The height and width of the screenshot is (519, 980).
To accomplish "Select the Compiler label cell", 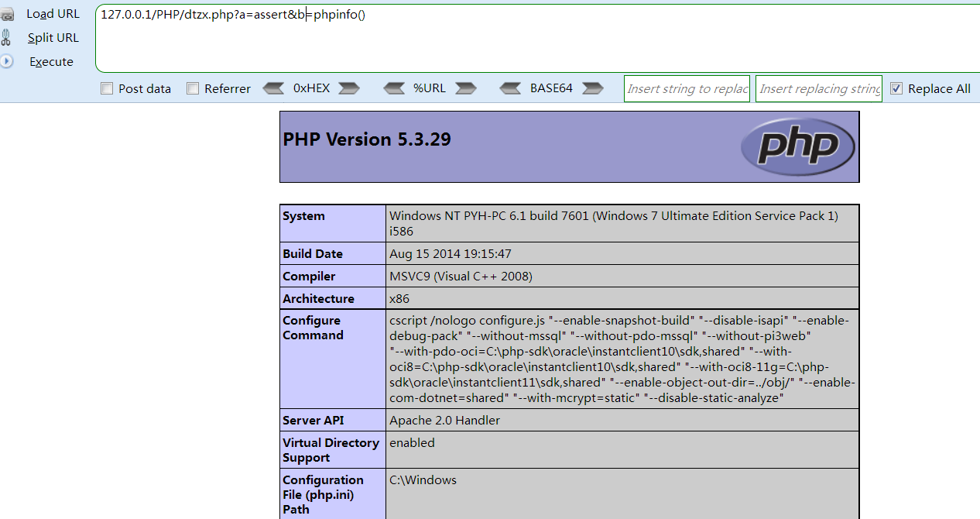I will (333, 276).
